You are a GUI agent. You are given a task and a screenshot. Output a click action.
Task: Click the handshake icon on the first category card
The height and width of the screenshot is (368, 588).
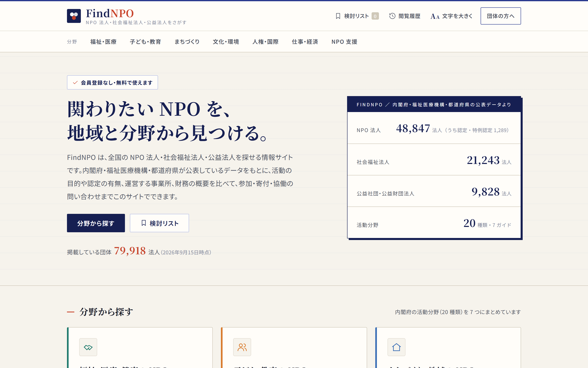pyautogui.click(x=88, y=347)
